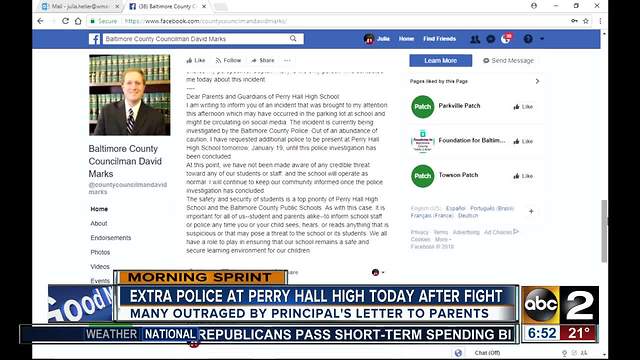640x360 pixels.
Task: Click the browser address bar URL
Action: (x=206, y=21)
